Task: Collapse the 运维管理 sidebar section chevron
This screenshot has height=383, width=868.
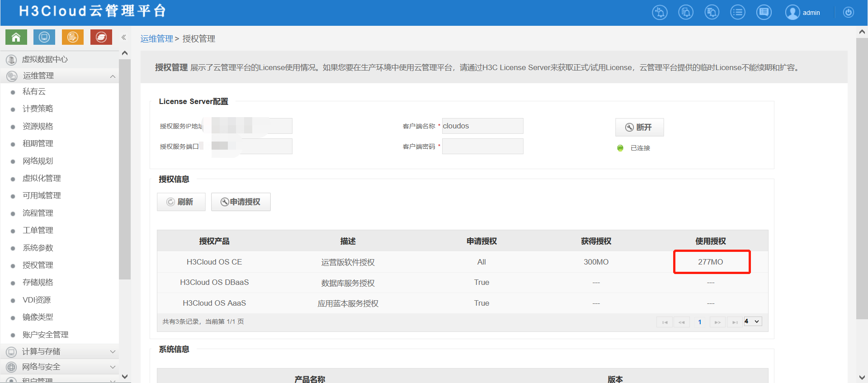Action: click(x=113, y=76)
